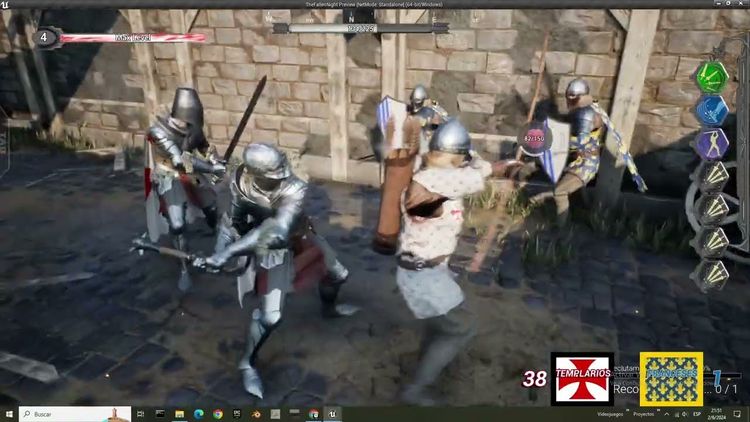Expand hidden system tray icons chevron
Viewport: 750px width, 422px height.
coord(666,414)
